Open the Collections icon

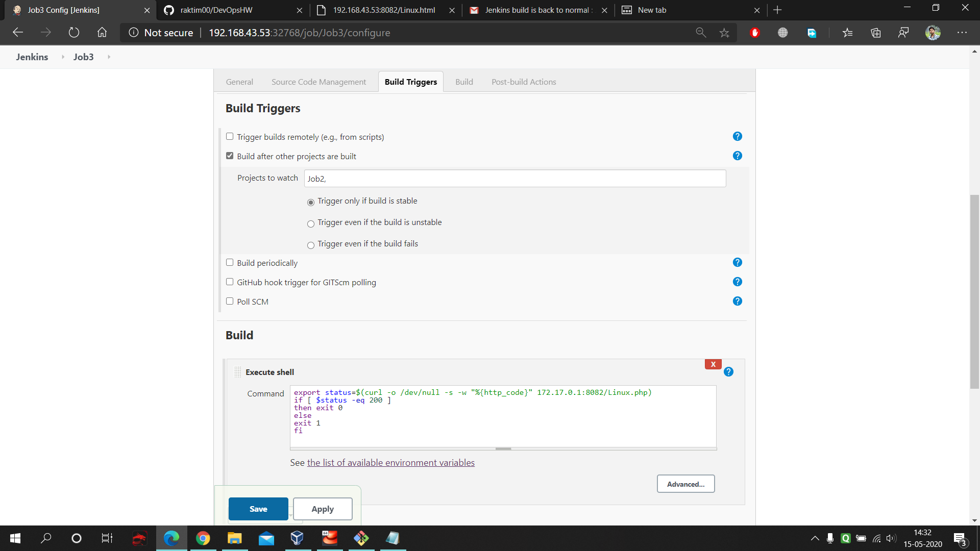pyautogui.click(x=876, y=33)
